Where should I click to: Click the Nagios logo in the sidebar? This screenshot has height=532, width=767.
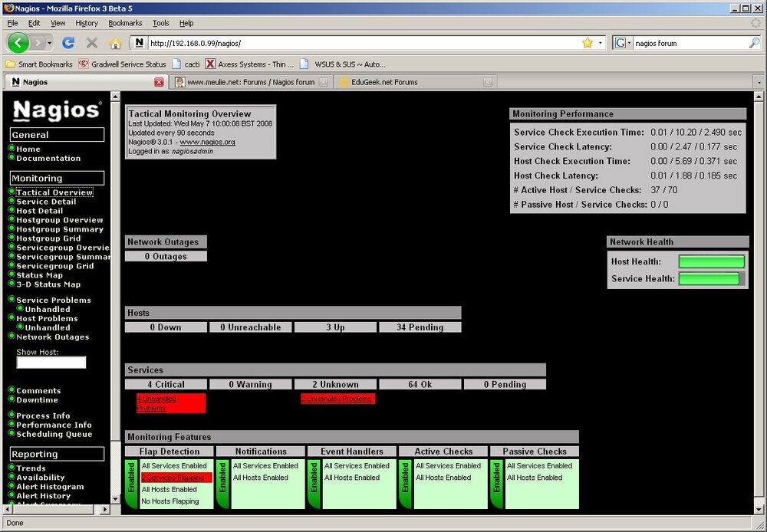[58, 110]
